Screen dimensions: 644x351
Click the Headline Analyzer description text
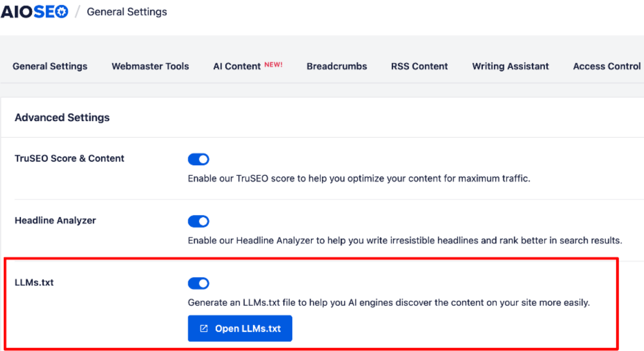pyautogui.click(x=405, y=240)
